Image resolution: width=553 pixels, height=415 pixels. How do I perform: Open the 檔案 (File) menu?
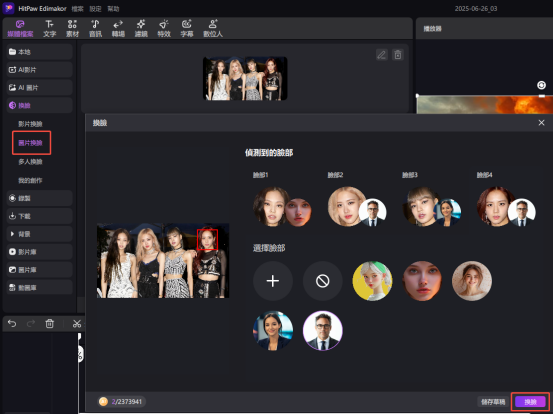(77, 9)
